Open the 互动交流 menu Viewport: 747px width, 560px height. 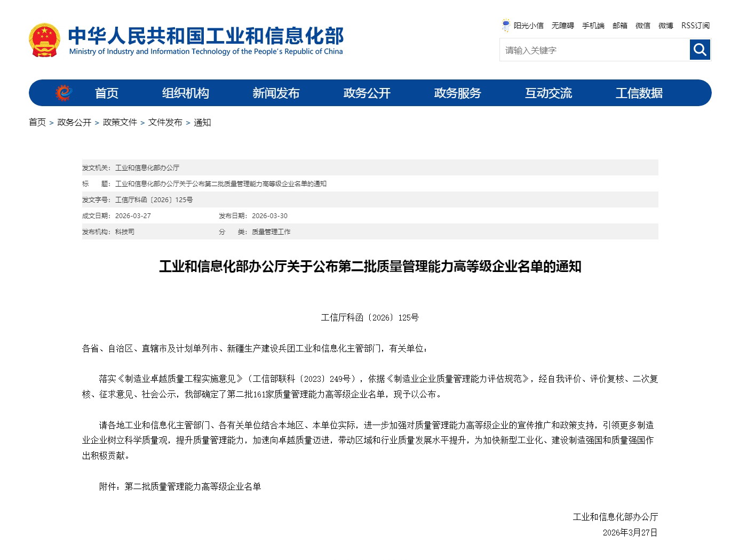[x=549, y=93]
